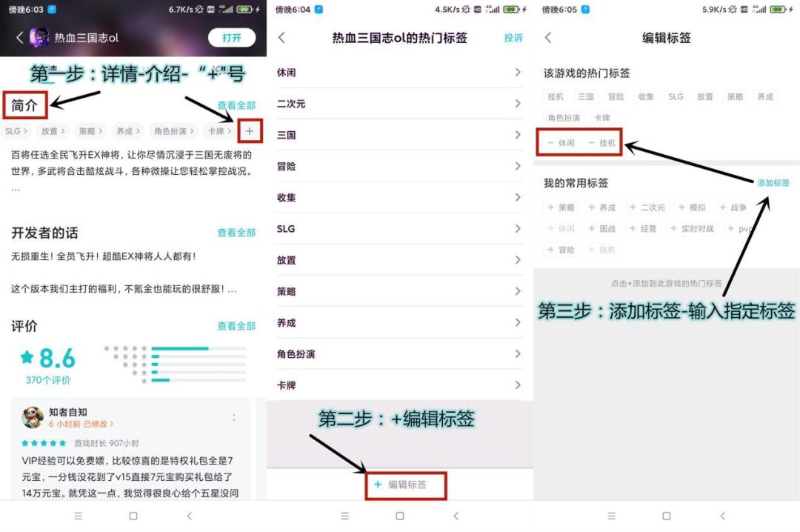
Task: Click 查看全部 beside 开发者的话
Action: pyautogui.click(x=236, y=233)
